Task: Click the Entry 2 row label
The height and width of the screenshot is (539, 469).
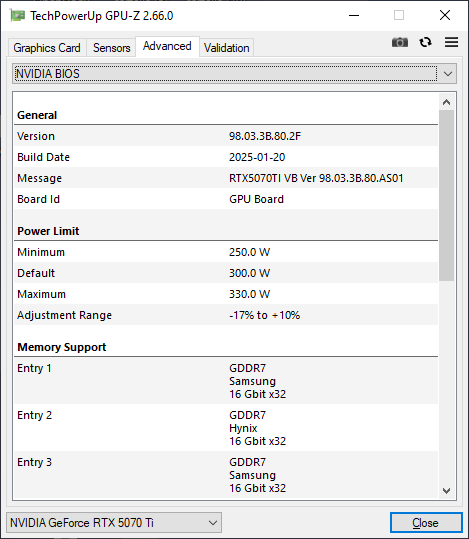Action: coord(34,415)
